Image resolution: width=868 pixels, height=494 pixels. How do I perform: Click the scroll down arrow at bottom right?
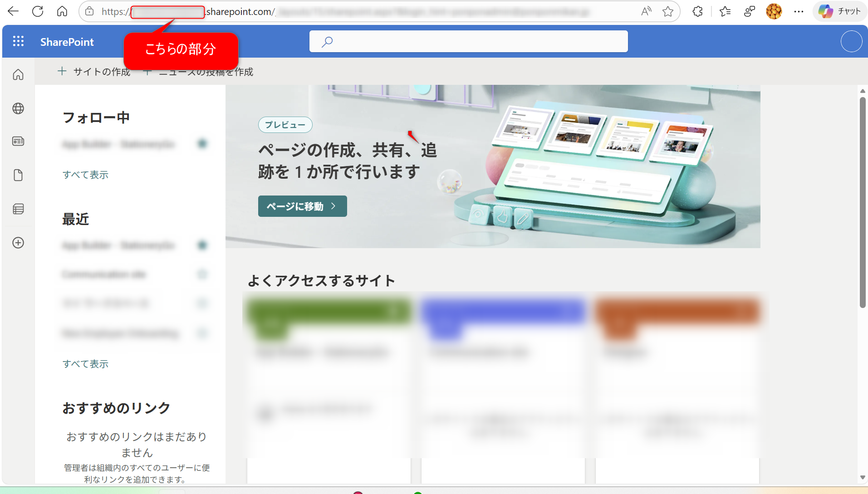[x=863, y=477]
